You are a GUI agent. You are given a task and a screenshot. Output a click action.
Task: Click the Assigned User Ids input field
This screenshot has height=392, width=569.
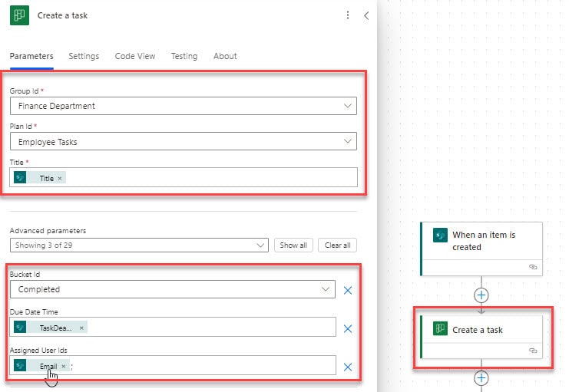click(173, 365)
